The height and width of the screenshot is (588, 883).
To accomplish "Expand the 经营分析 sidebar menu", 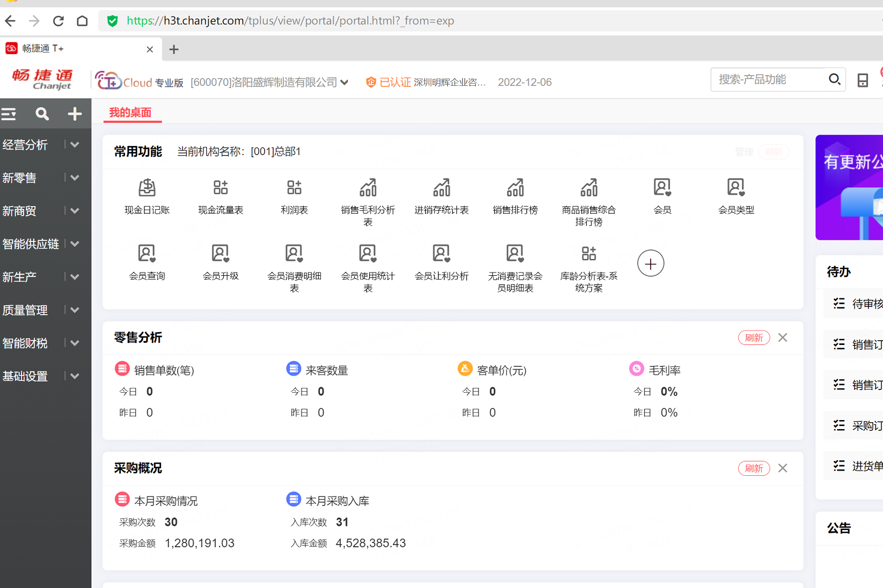I will pyautogui.click(x=75, y=145).
